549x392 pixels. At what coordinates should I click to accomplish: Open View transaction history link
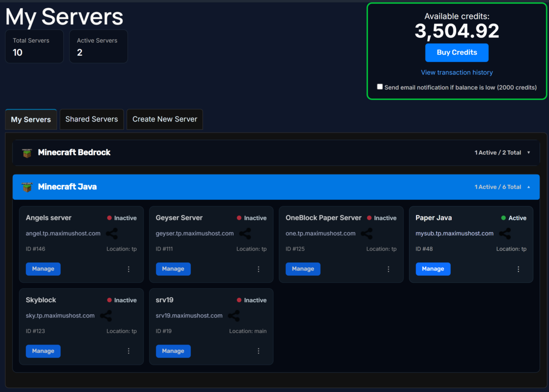point(457,73)
